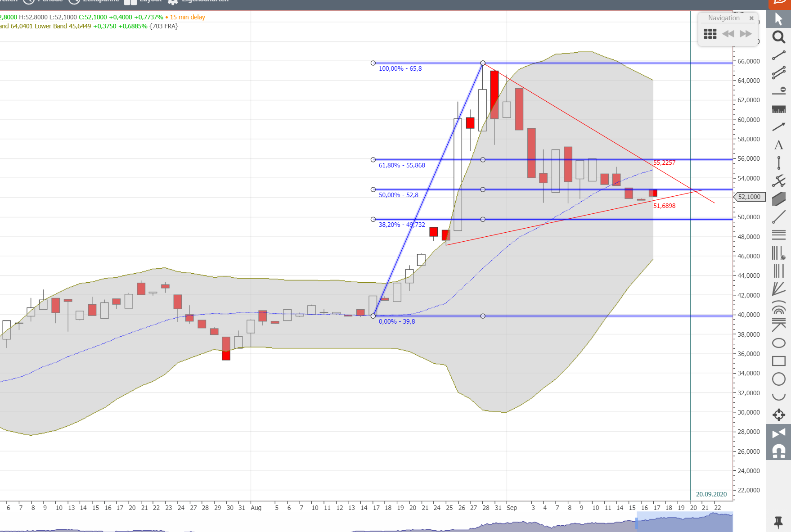
Task: Click the highlighted range in overview timeline
Action: pos(684,523)
